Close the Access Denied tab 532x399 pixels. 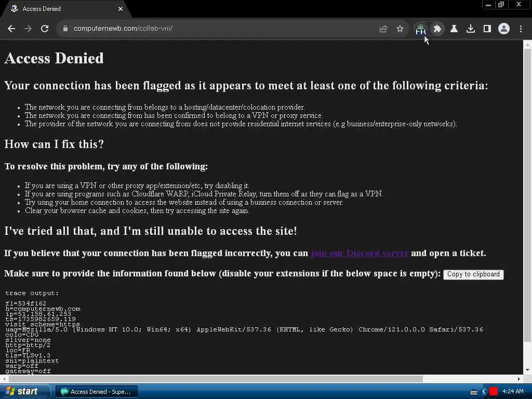121,9
